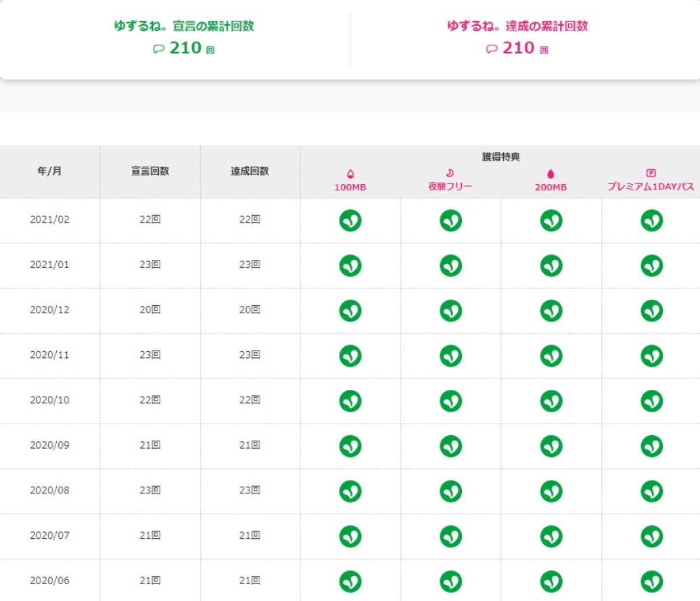Click the 夜間フリー badge icon for 2021/01
This screenshot has height=601, width=700.
coord(450,265)
